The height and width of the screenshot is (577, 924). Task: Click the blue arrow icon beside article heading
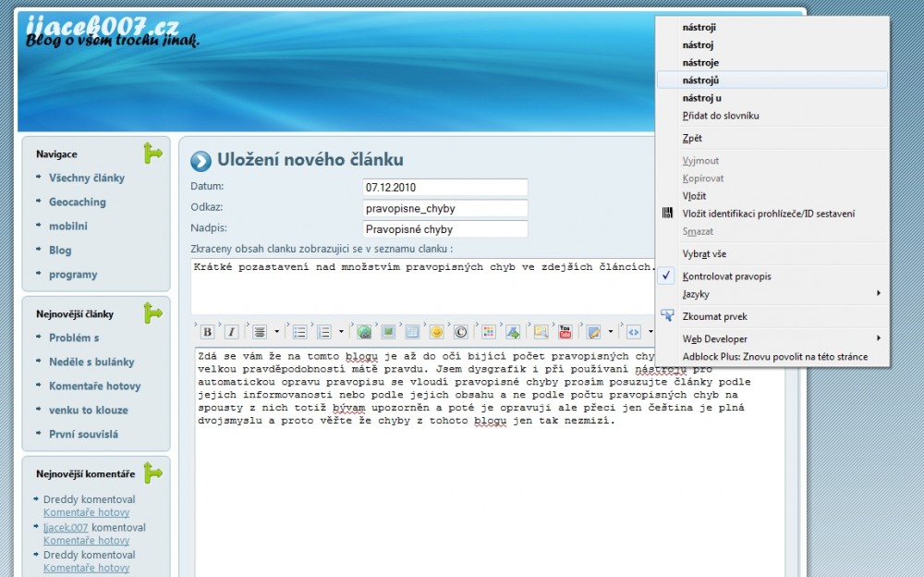[x=201, y=161]
